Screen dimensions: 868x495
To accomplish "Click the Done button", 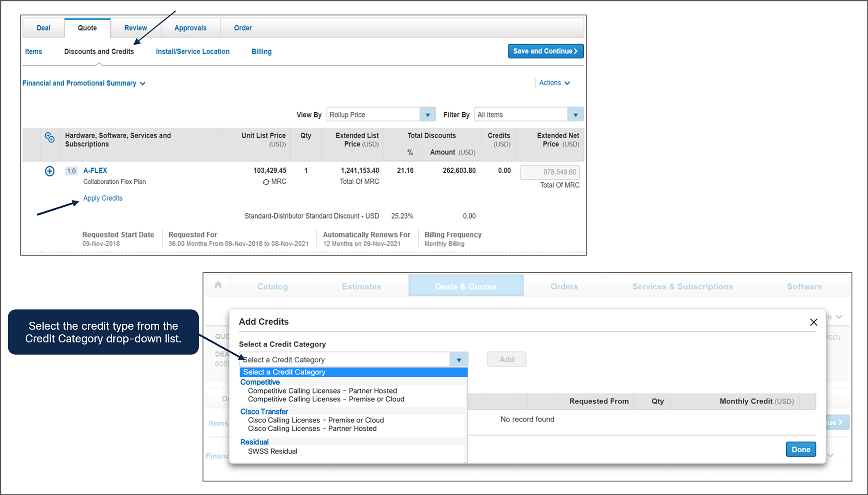I will click(x=801, y=450).
